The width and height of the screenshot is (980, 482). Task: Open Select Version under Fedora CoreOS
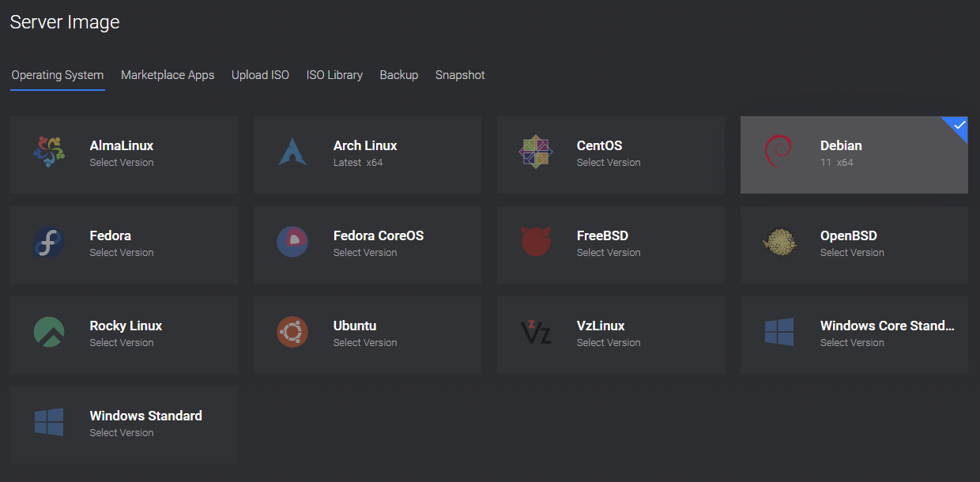(365, 253)
